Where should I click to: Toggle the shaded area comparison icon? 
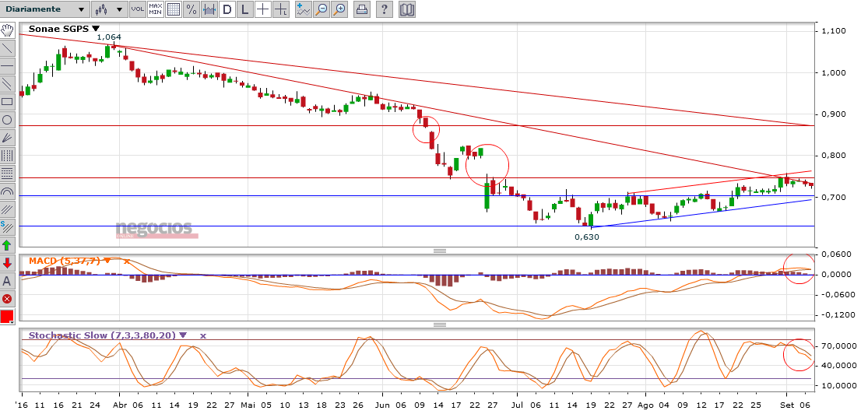pyautogui.click(x=209, y=9)
